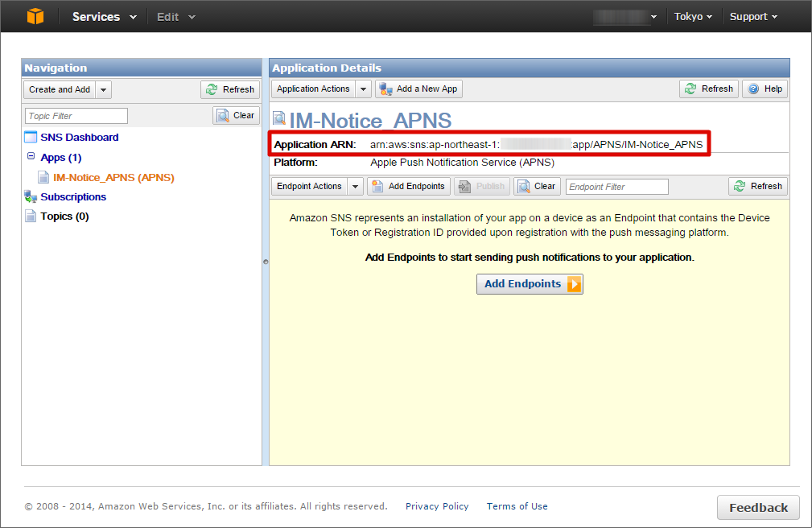Focus the Endpoint Filter field
This screenshot has height=528, width=812.
coord(616,187)
